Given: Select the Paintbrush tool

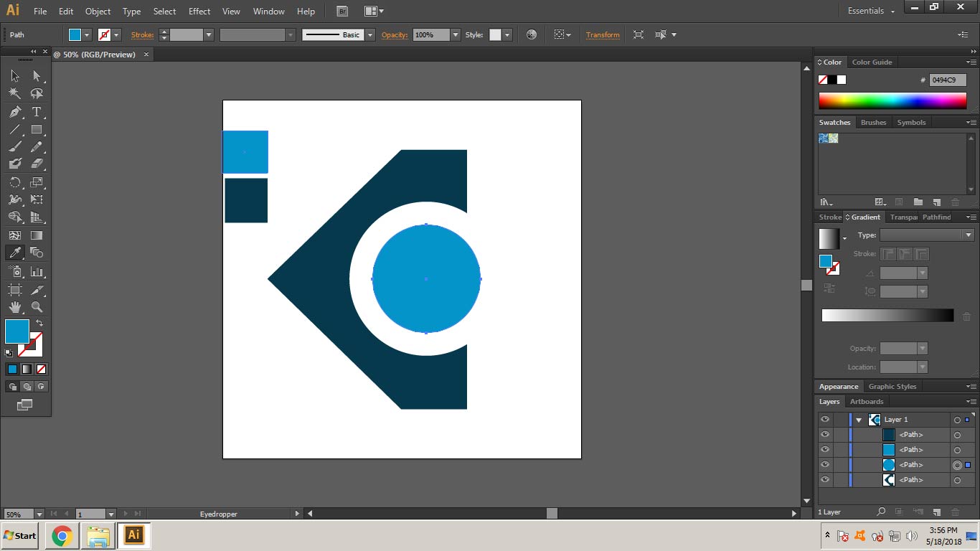Looking at the screenshot, I should point(15,147).
